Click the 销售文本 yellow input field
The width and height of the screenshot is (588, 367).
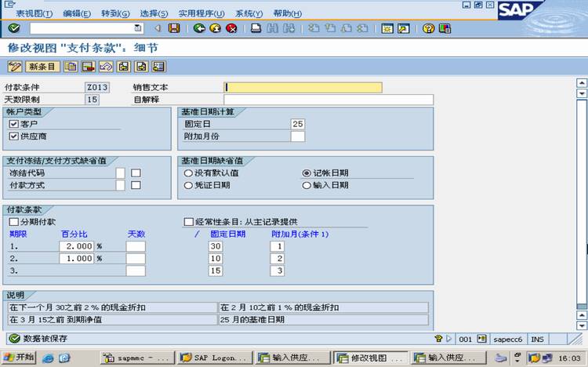pyautogui.click(x=303, y=87)
